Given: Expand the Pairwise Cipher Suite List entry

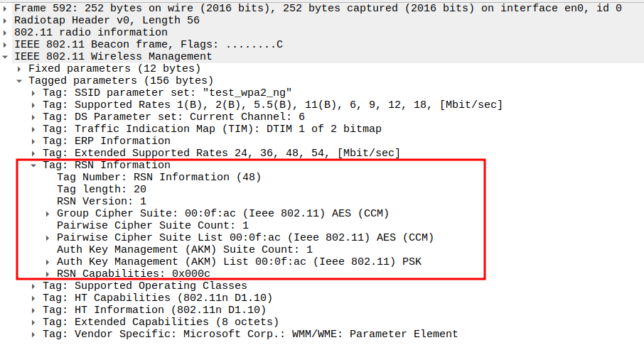Looking at the screenshot, I should click(48, 237).
